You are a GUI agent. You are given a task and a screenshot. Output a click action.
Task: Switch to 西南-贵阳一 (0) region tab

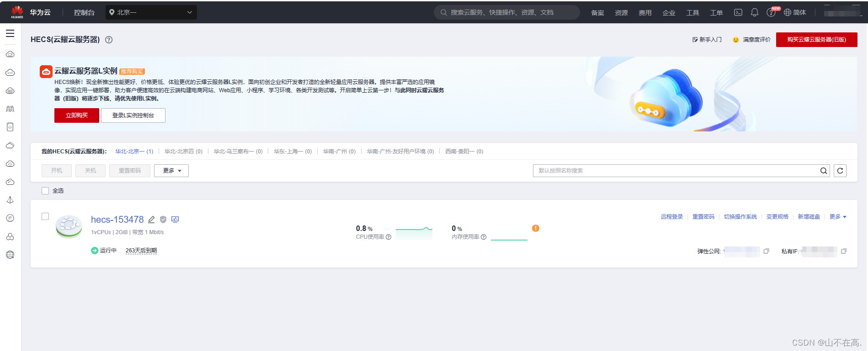464,152
